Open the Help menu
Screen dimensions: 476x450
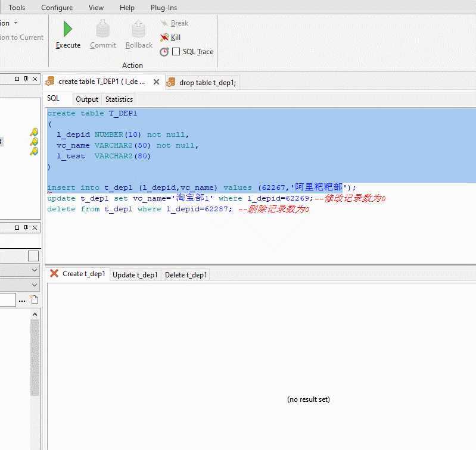[127, 8]
